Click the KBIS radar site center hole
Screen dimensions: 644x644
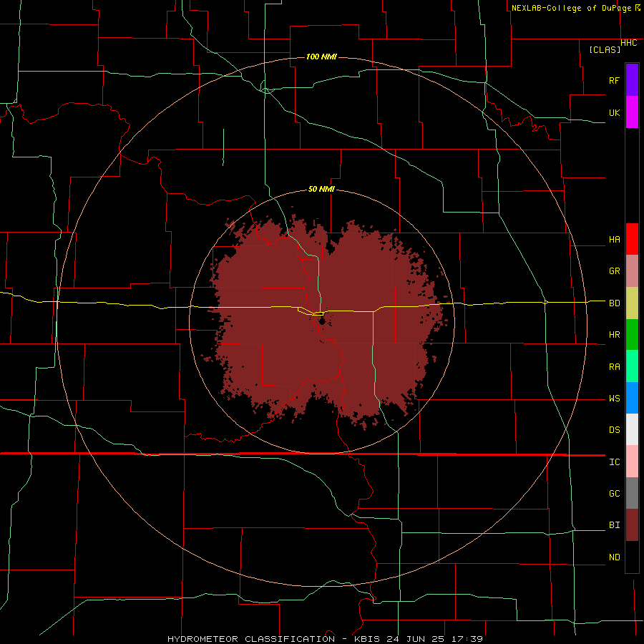click(x=321, y=320)
